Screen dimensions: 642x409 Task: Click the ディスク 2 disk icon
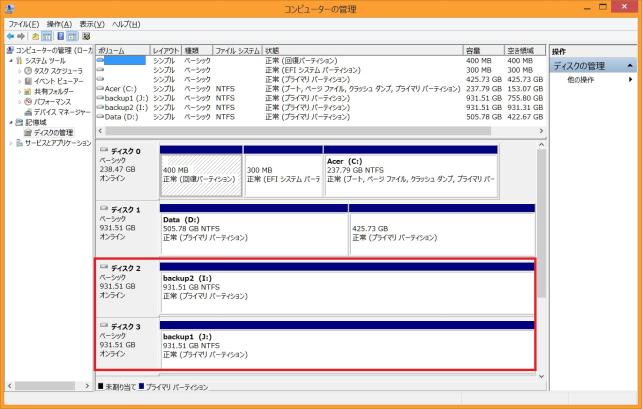point(104,267)
